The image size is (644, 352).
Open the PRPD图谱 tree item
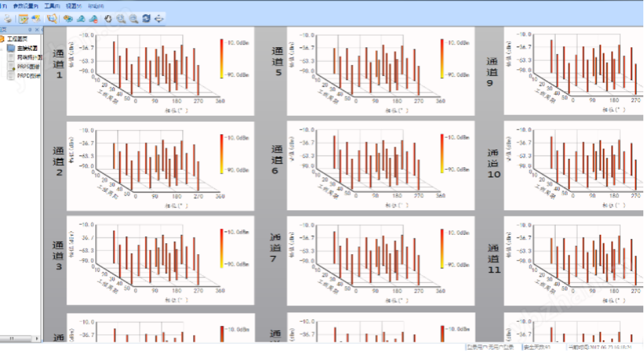click(29, 75)
